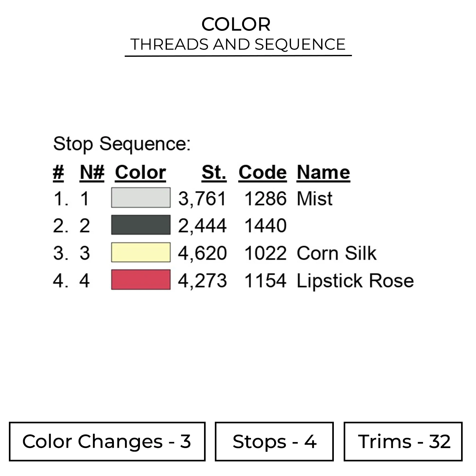This screenshot has height=476, width=476.
Task: Select the dark gray 1440 color swatch
Action: tap(141, 225)
